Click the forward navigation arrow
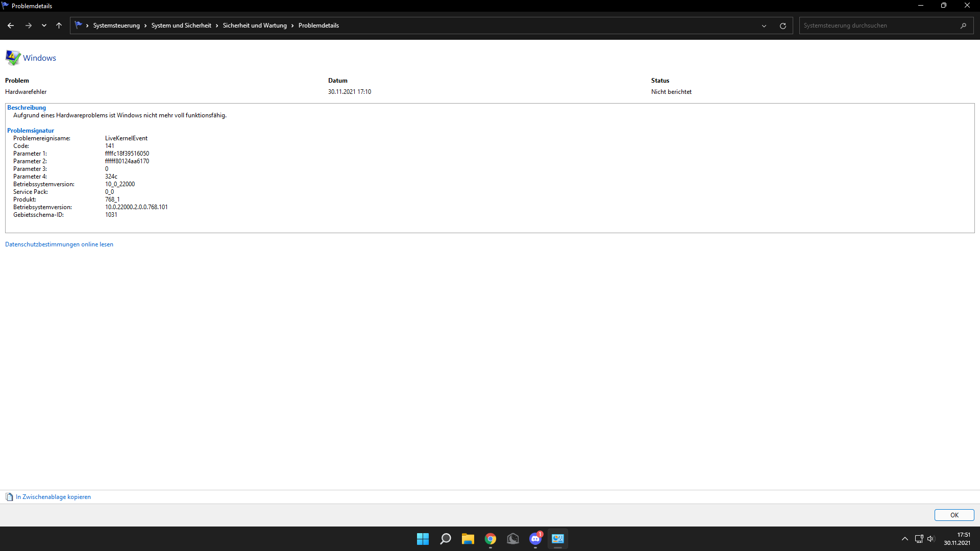This screenshot has height=551, width=980. coord(29,26)
